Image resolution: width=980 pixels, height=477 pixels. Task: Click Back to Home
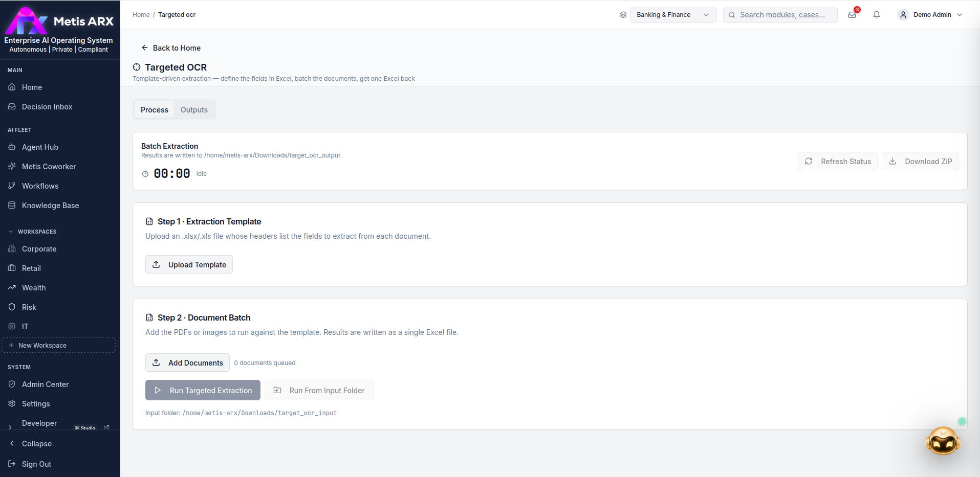(x=171, y=48)
